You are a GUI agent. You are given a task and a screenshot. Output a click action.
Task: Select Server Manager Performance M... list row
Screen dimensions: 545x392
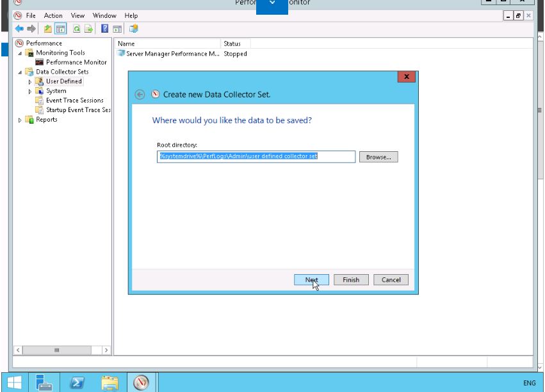tap(173, 54)
